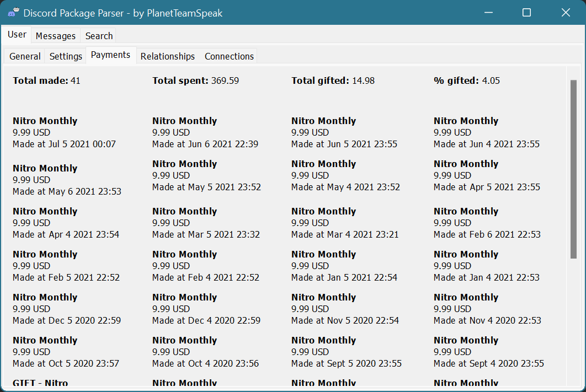
Task: Click the 'Total spent: 369.59' text
Action: click(x=195, y=80)
